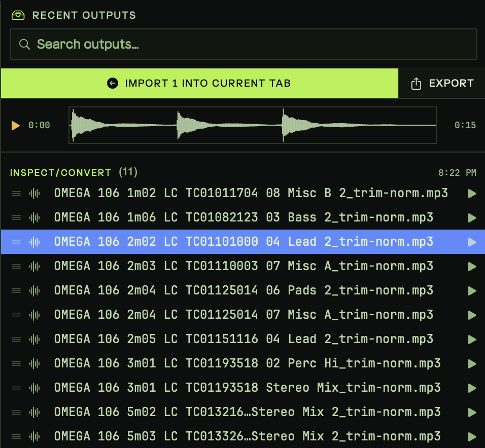Click drag handle of 5m03 Stereo Mix row
The image size is (485, 448).
pyautogui.click(x=16, y=436)
